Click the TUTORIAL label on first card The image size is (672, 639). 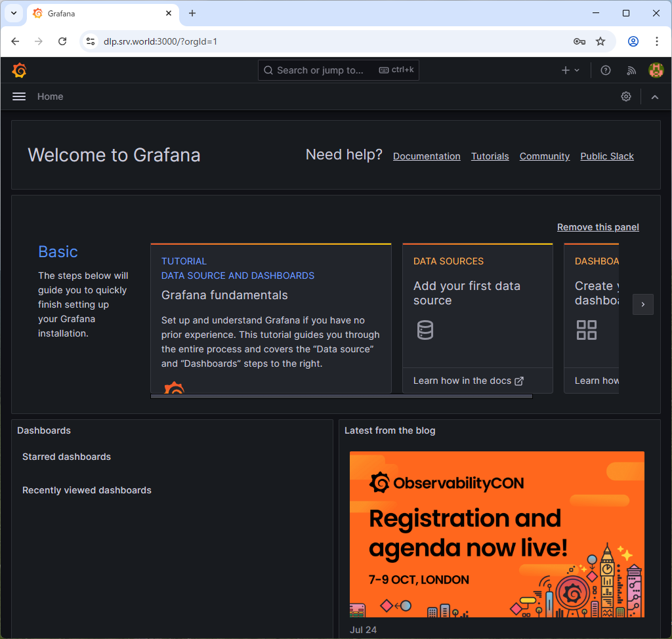tap(184, 261)
